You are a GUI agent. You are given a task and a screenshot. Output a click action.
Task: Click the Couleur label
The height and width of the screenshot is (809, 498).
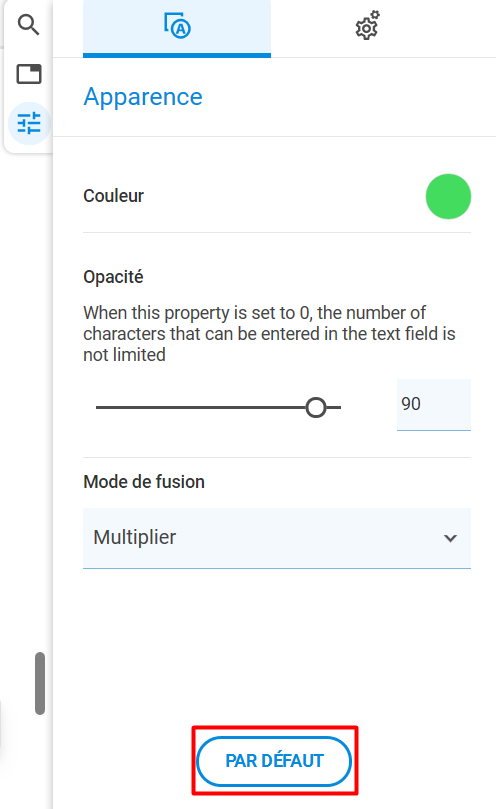tap(114, 196)
